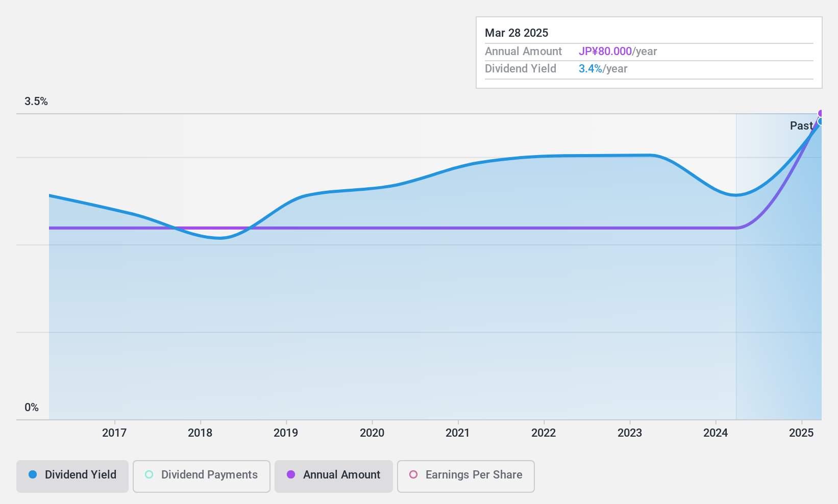Toggle the Annual Amount series
The image size is (838, 504).
point(333,476)
